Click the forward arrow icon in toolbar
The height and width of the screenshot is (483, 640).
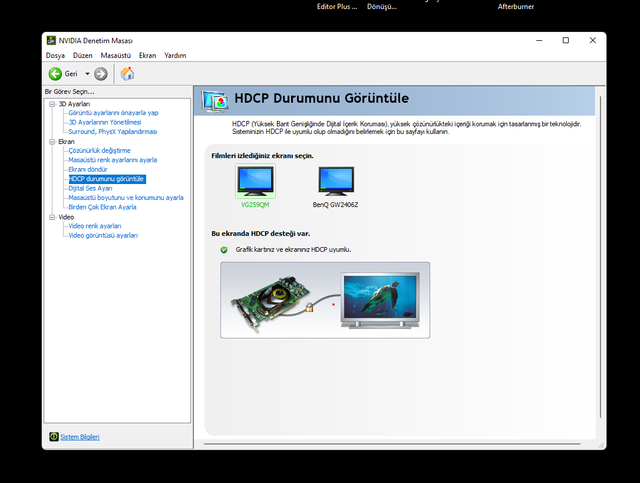101,74
